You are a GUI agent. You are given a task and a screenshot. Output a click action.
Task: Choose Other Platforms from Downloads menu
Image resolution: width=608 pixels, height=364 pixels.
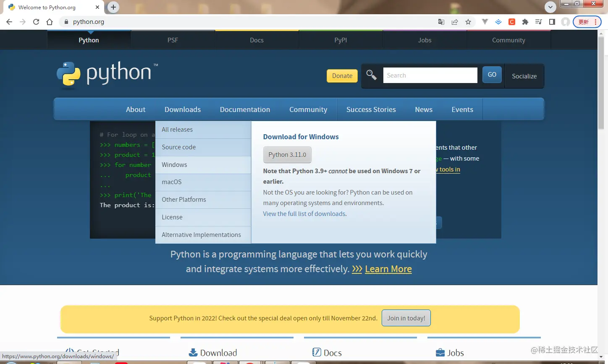(x=203, y=200)
